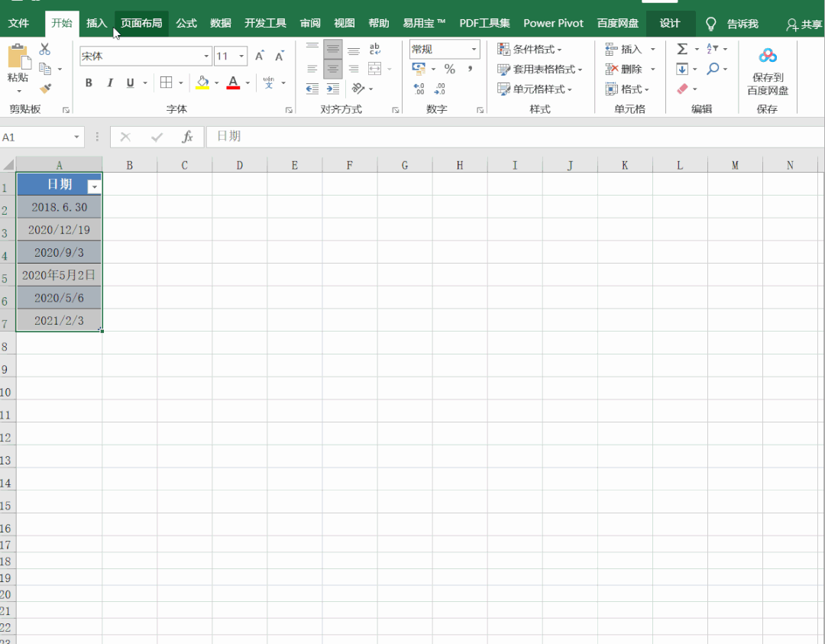Open 格式 cells format menu
The image size is (825, 644).
coord(627,89)
